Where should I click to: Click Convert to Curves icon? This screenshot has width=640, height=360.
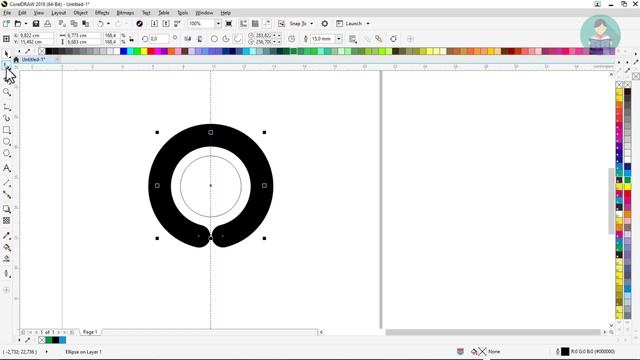[393, 39]
